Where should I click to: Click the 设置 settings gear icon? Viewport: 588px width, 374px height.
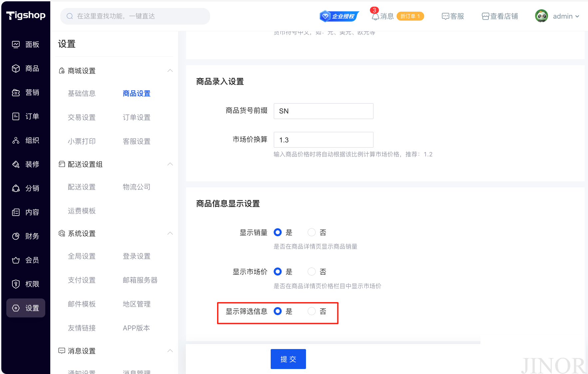(x=16, y=308)
